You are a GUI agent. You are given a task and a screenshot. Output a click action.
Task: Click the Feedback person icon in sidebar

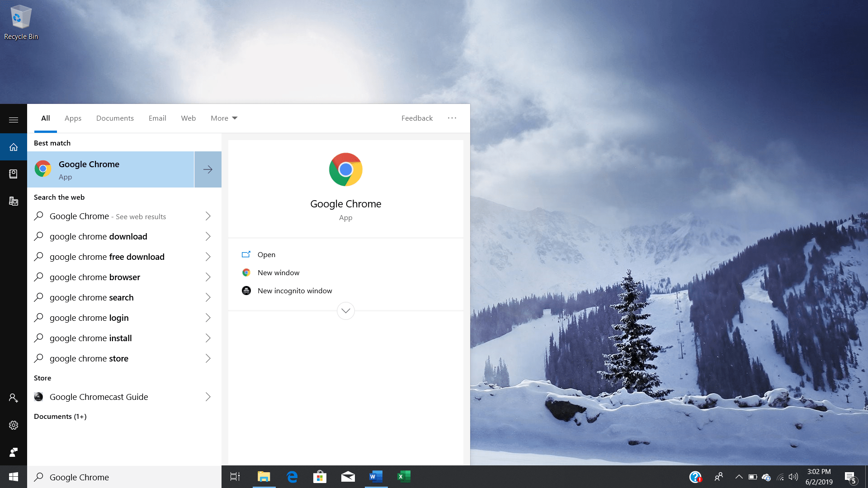coord(14,452)
